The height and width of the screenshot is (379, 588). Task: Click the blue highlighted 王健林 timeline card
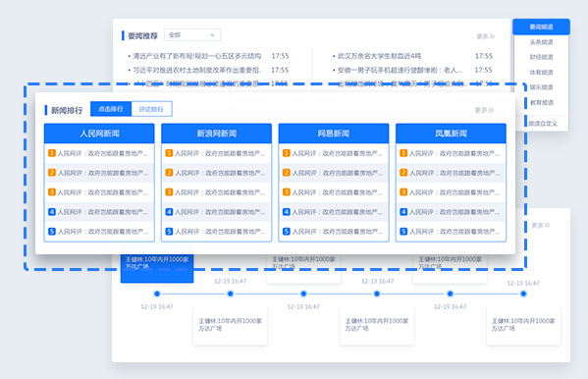157,267
